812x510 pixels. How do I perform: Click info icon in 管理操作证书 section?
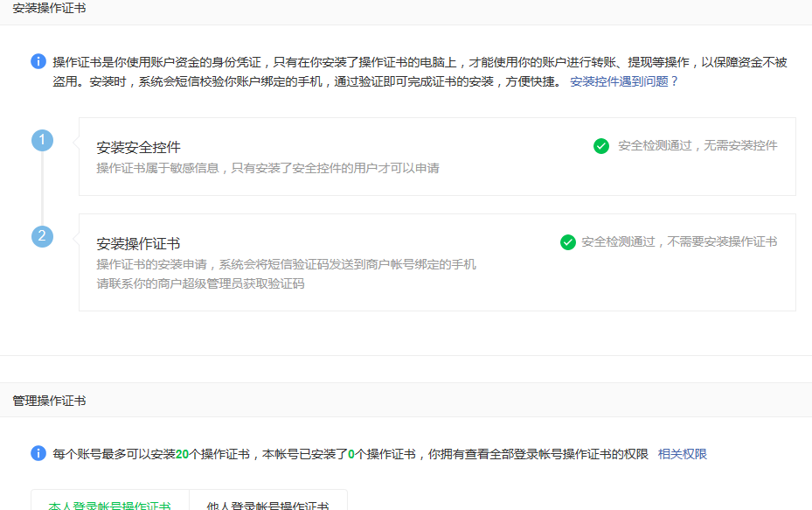point(38,453)
